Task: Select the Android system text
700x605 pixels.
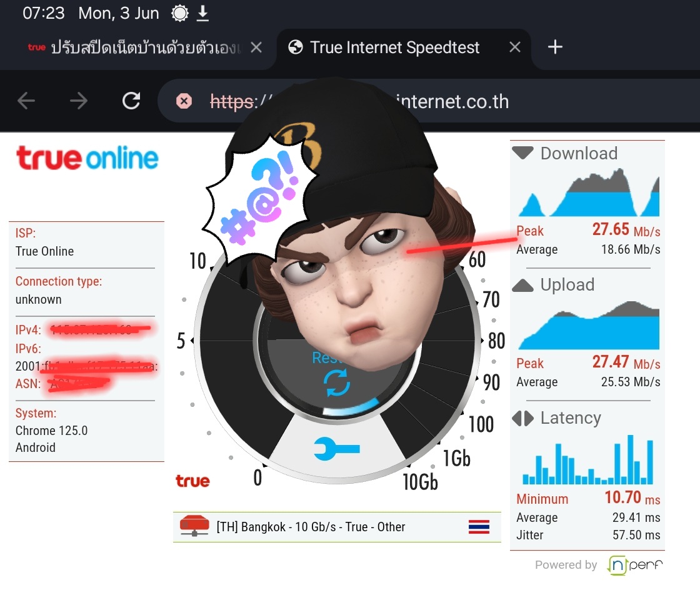Action: point(35,447)
